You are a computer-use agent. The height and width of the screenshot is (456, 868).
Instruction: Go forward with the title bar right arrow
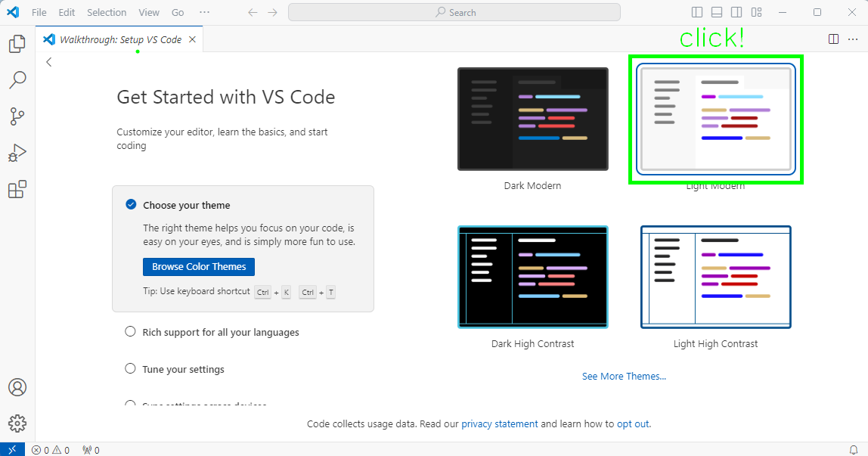[x=272, y=12]
